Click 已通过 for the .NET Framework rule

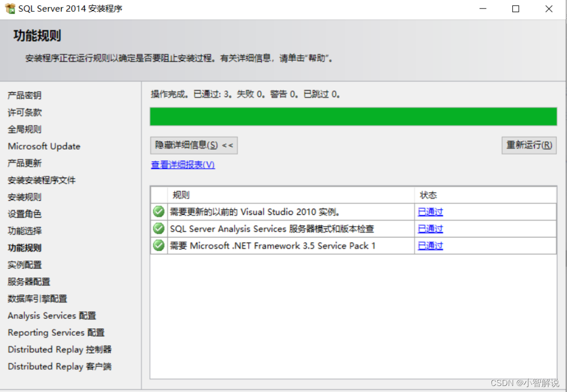(x=430, y=245)
